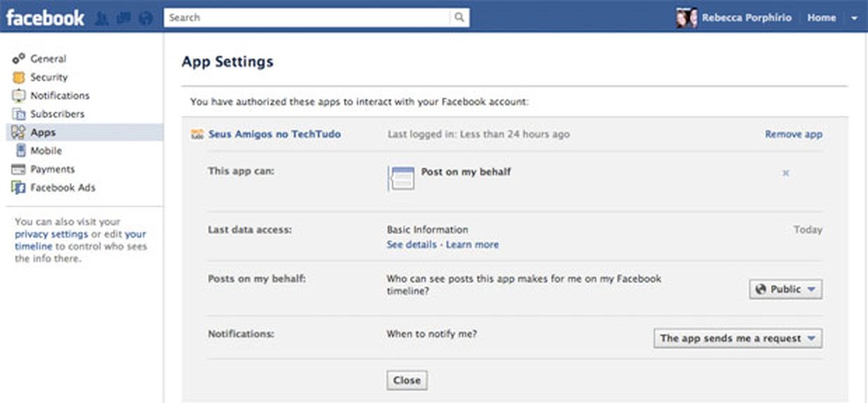Click the globe notifications icon

point(145,18)
